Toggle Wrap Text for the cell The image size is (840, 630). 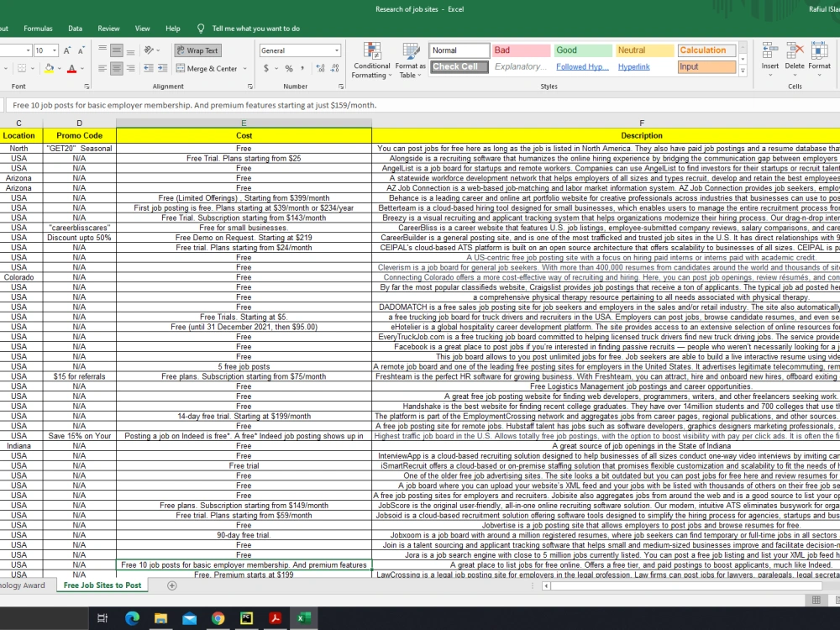pos(197,50)
